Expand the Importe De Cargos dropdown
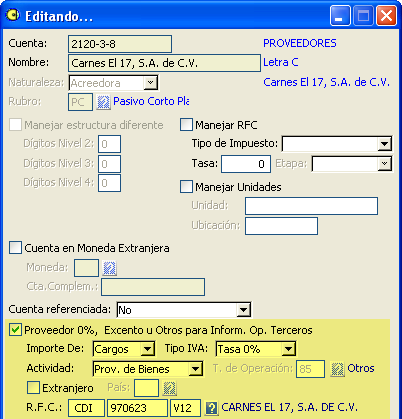 147,349
